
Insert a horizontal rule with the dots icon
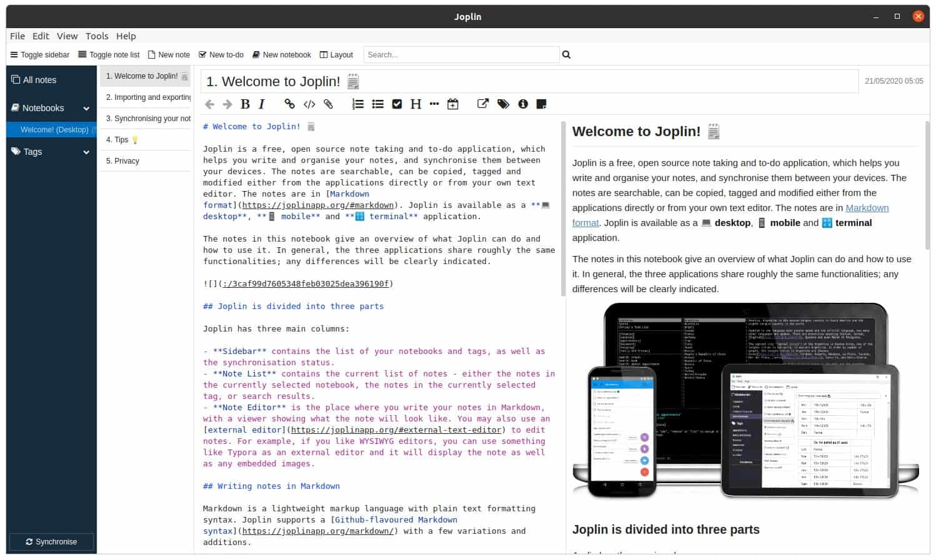pyautogui.click(x=434, y=104)
